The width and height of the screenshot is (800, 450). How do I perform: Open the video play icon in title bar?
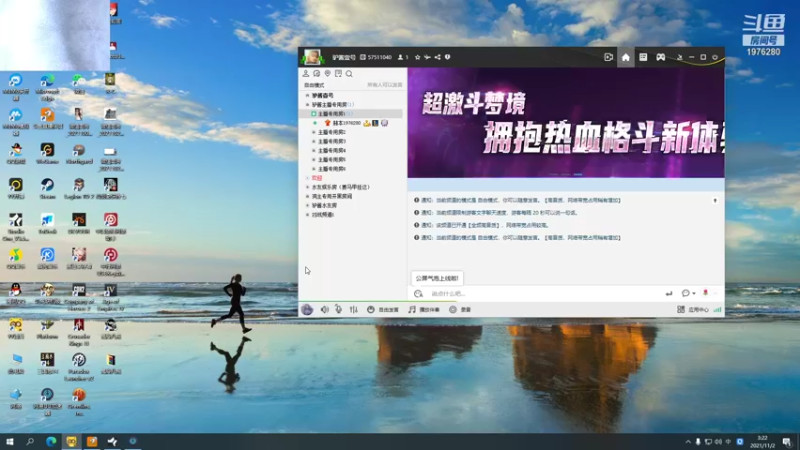pyautogui.click(x=608, y=57)
